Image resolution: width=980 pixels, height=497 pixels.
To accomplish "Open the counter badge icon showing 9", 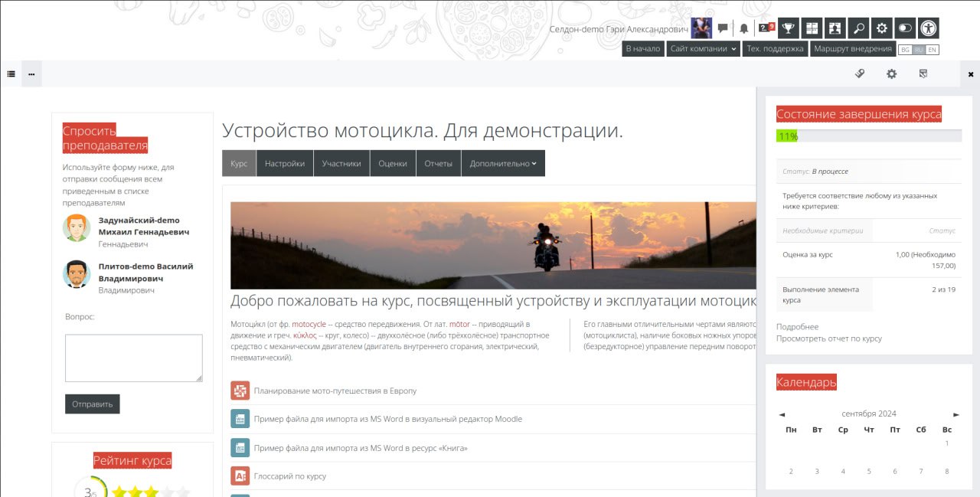I will coord(766,28).
